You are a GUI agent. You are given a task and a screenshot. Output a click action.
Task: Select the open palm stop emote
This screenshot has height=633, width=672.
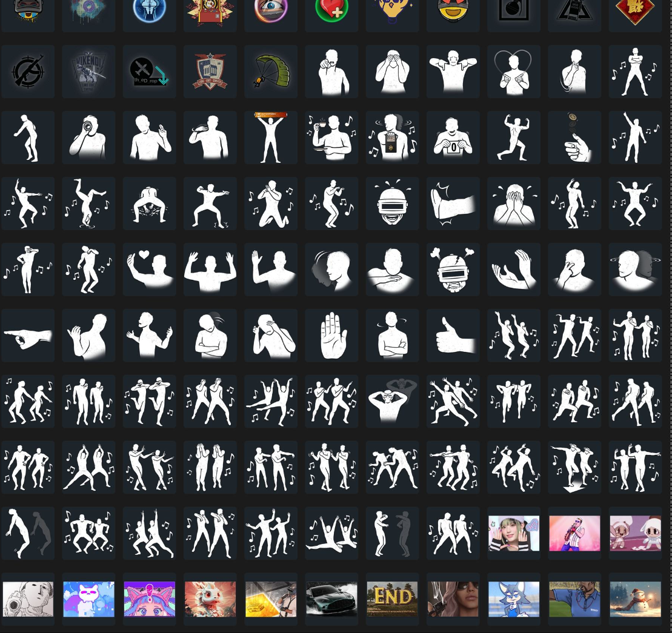click(x=331, y=336)
